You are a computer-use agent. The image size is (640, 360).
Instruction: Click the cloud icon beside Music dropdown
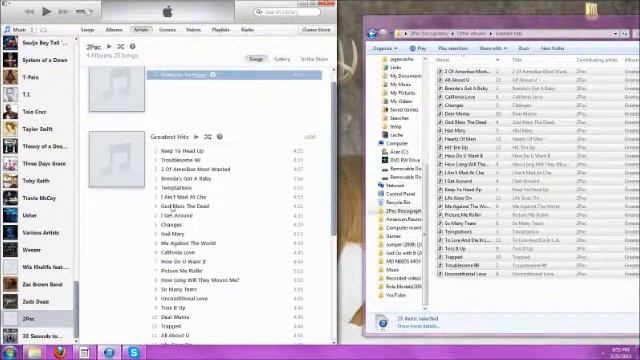coord(43,30)
